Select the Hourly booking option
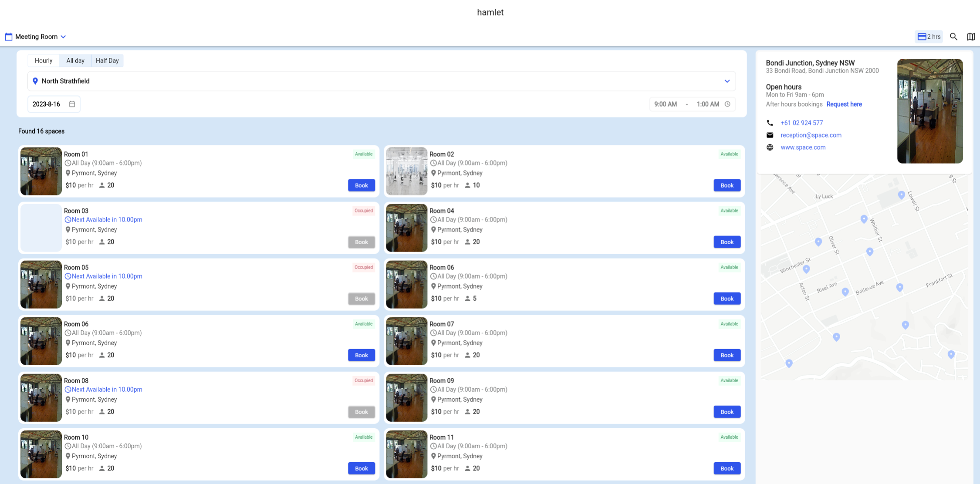This screenshot has width=980, height=484. point(44,60)
